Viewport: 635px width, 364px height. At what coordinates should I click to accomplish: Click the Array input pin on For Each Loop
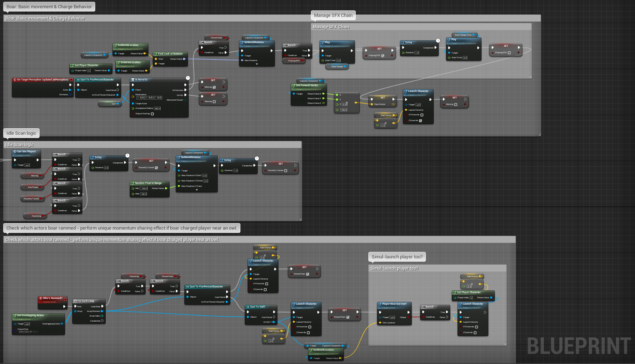tap(75, 311)
